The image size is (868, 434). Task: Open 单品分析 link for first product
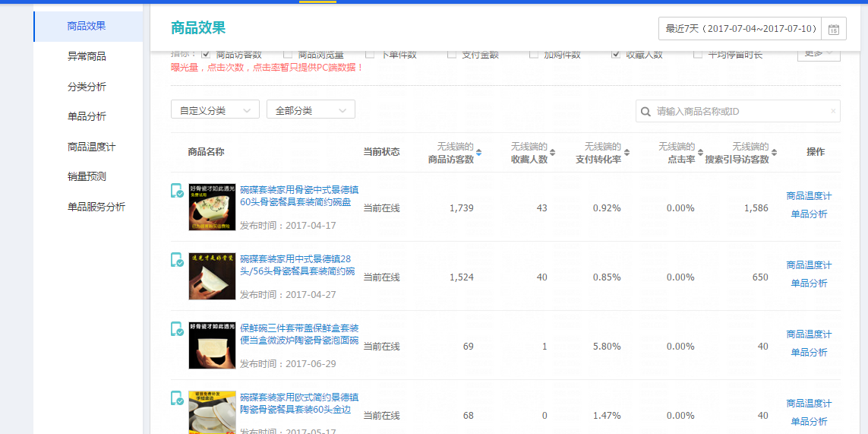[x=809, y=214]
